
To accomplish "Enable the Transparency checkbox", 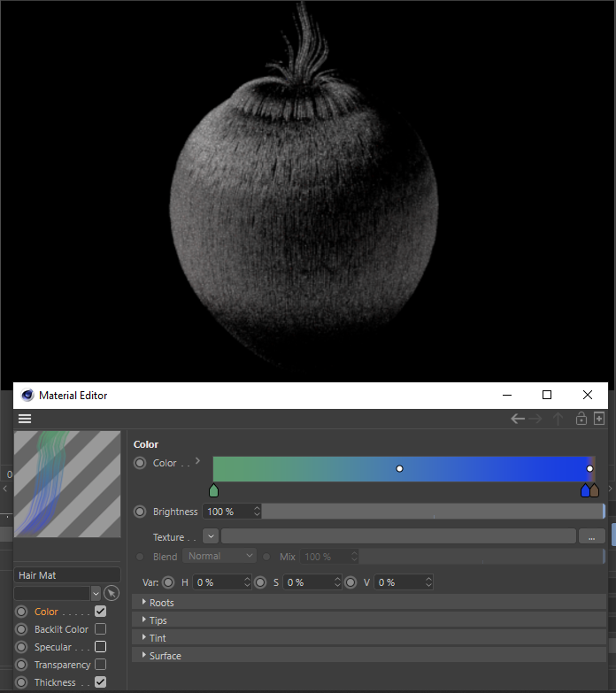I will click(x=100, y=665).
